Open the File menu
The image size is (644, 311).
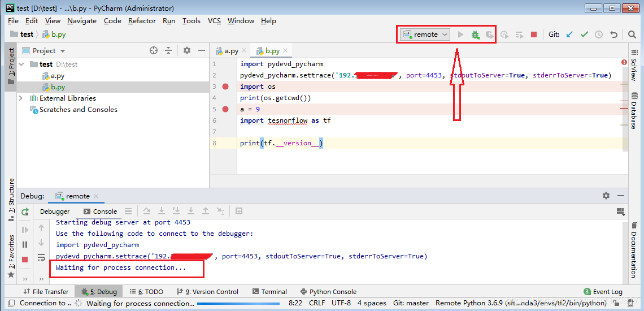(x=13, y=20)
